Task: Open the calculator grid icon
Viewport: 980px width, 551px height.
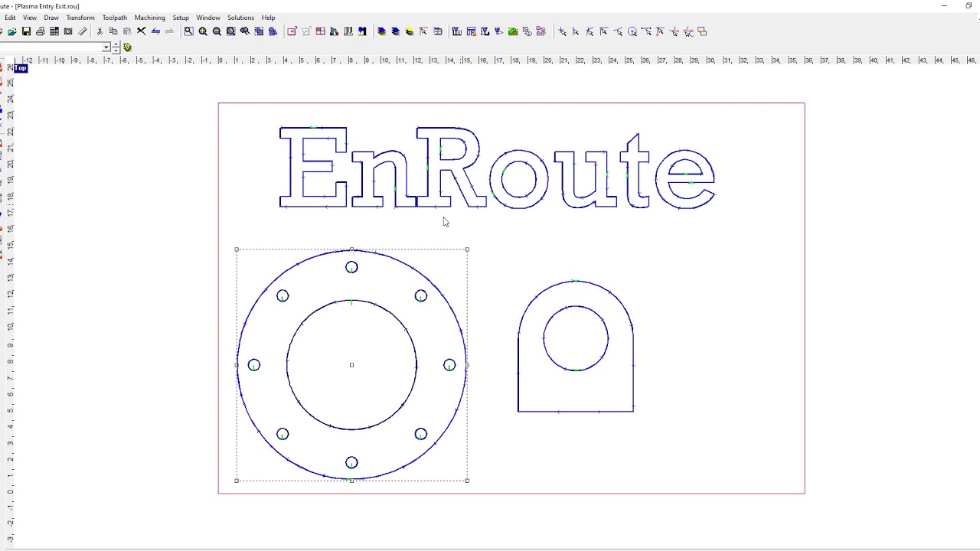Action: click(54, 31)
